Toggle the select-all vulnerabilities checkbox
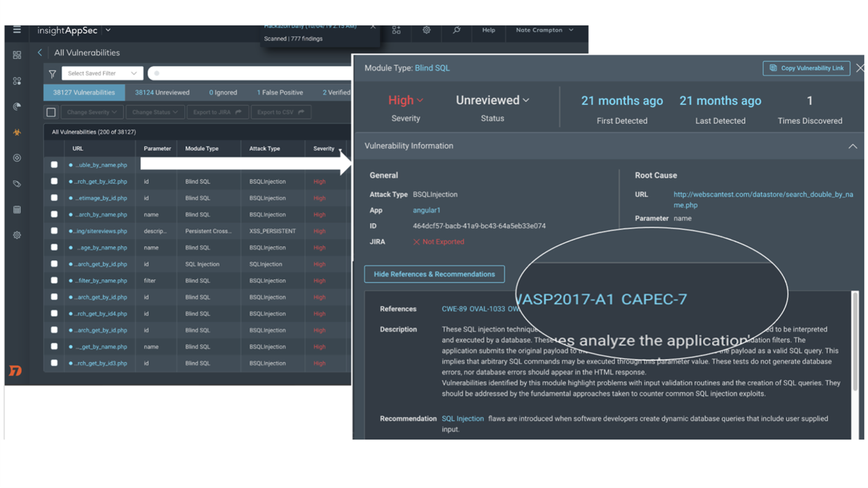Screen dimensions: 868x488 click(x=51, y=112)
